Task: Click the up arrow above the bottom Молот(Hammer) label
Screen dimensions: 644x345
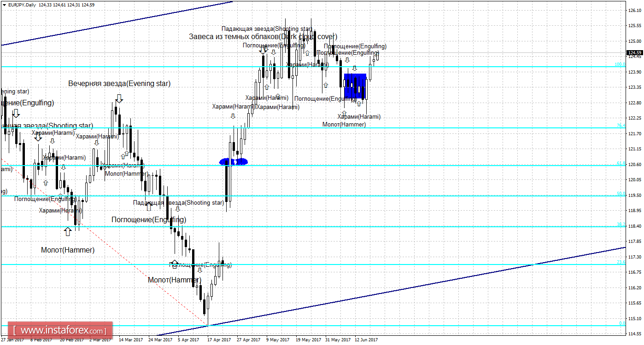Action: tap(174, 264)
